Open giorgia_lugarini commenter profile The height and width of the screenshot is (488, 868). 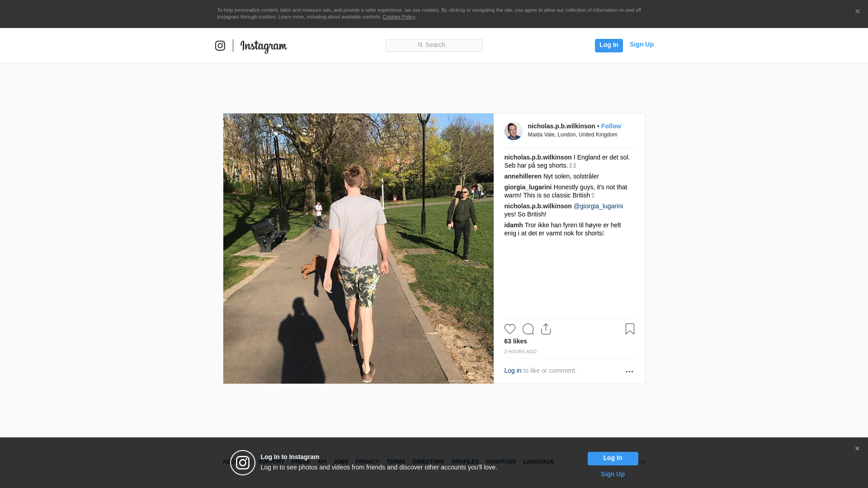tap(528, 187)
